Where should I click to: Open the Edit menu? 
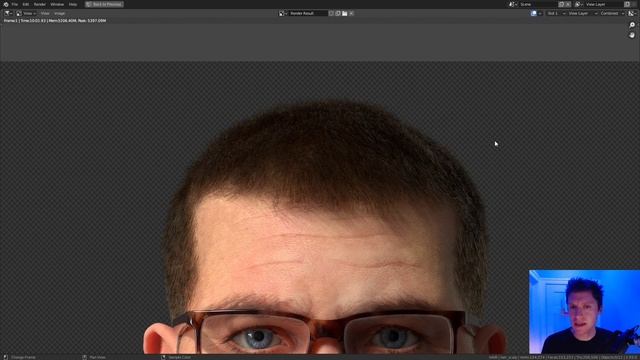pyautogui.click(x=26, y=4)
